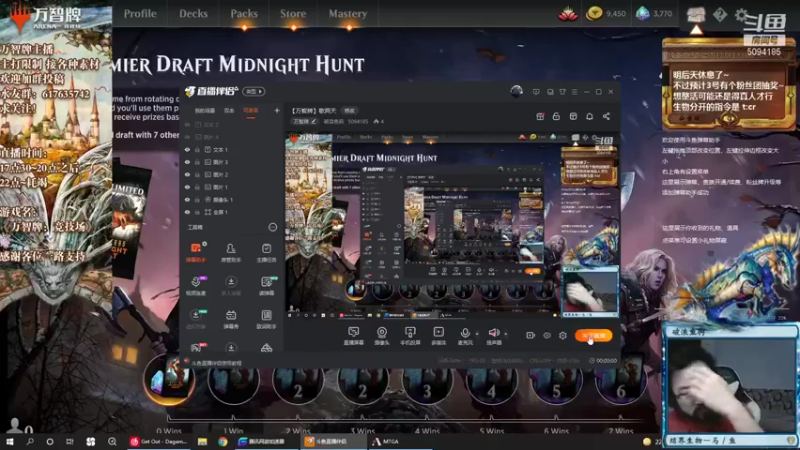Open Chrome from the taskbar

[x=223, y=441]
